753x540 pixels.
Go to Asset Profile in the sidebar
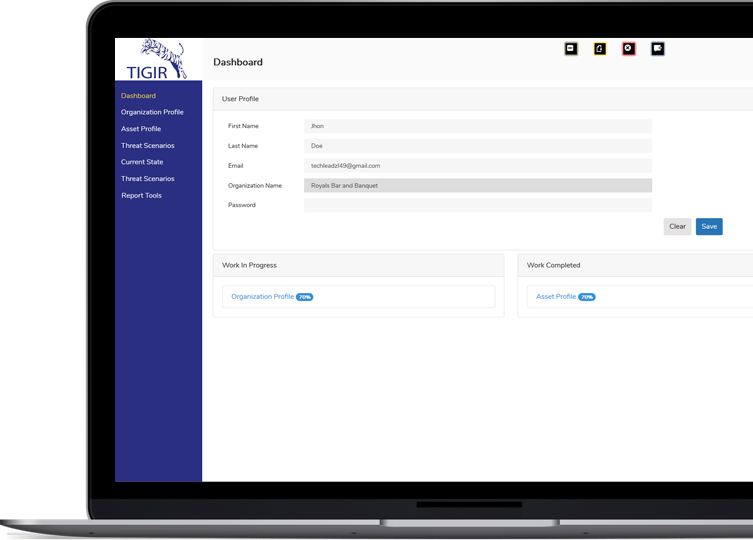pos(141,129)
